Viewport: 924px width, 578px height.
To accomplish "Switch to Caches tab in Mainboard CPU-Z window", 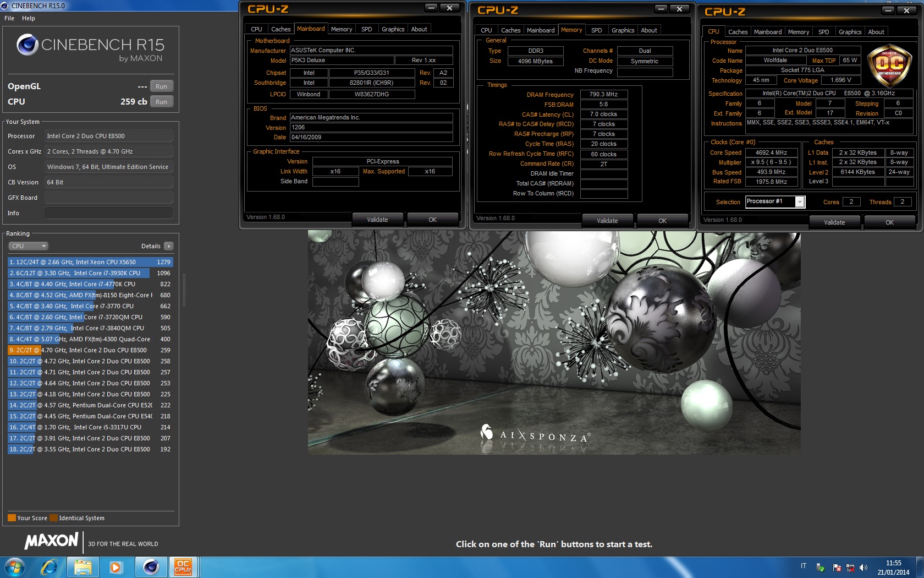I will [280, 29].
